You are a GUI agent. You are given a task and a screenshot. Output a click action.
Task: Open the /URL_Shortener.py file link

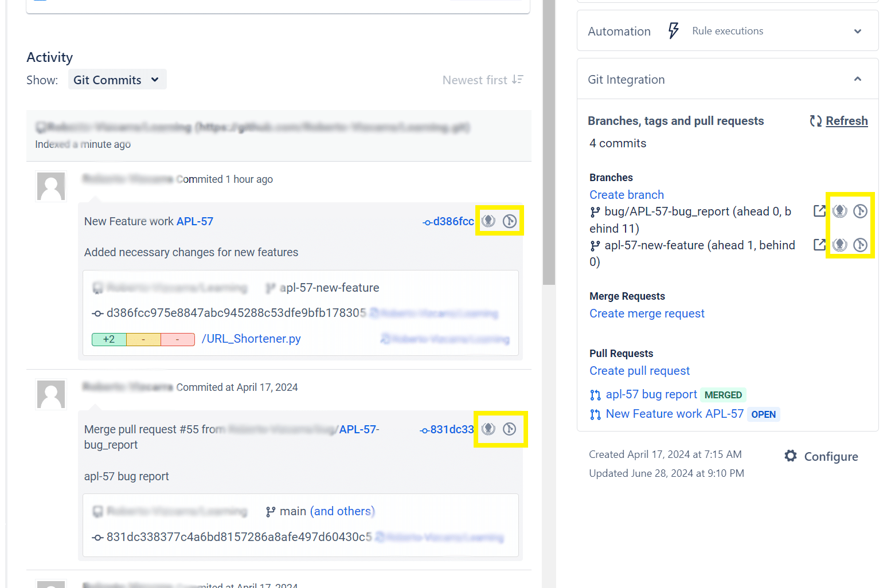coord(251,339)
